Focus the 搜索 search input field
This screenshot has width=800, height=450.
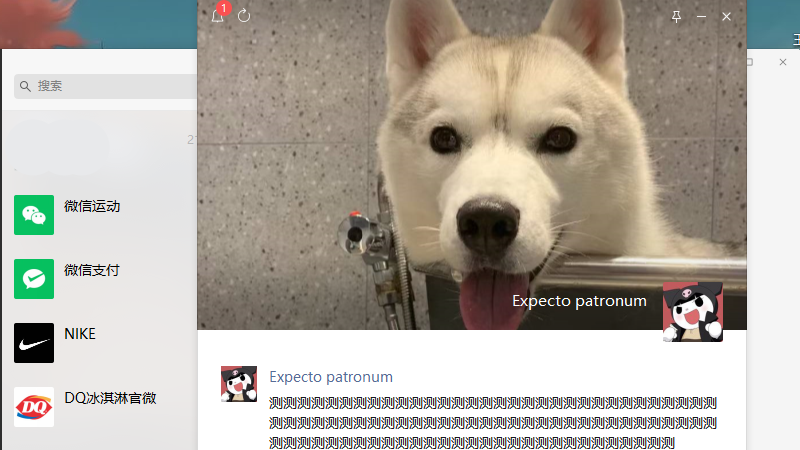[x=110, y=86]
